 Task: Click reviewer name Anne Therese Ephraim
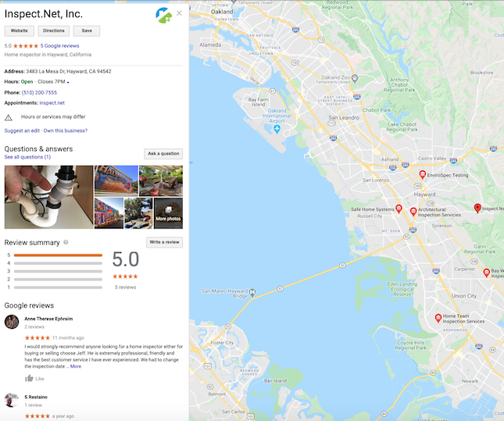(48, 319)
